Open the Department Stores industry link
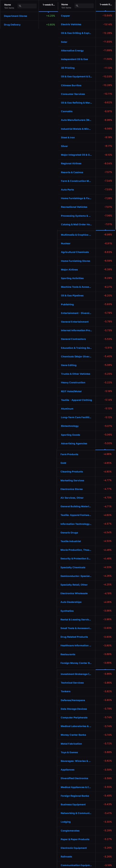Screen dimensions: 116x868 (16, 16)
